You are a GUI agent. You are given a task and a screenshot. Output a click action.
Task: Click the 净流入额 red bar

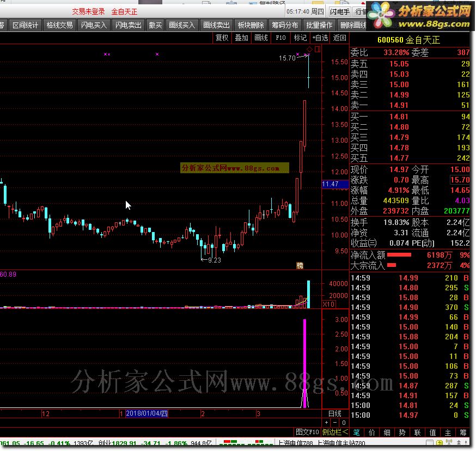(399, 255)
